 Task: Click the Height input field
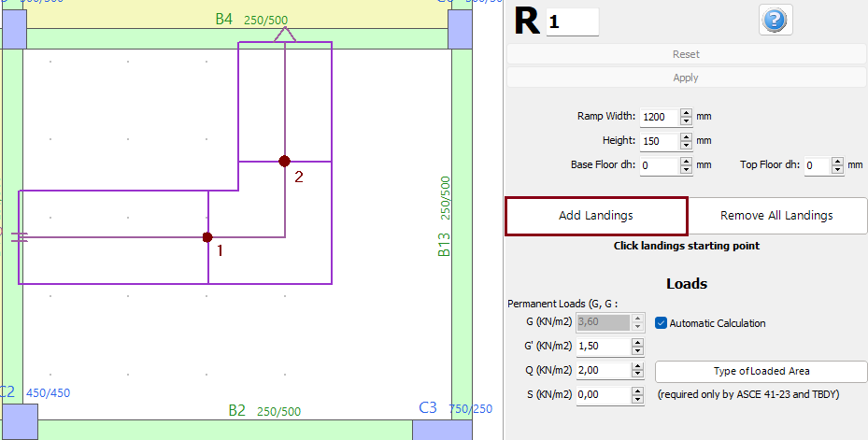click(658, 141)
